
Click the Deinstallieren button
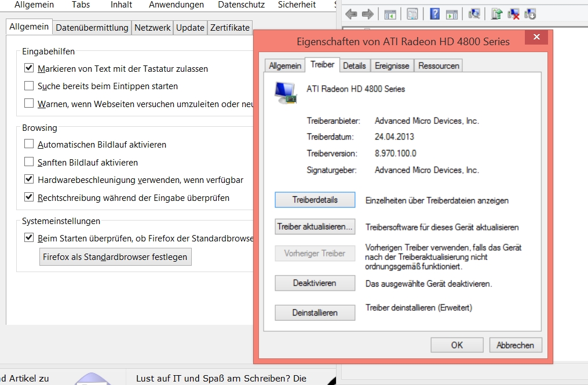[315, 313]
